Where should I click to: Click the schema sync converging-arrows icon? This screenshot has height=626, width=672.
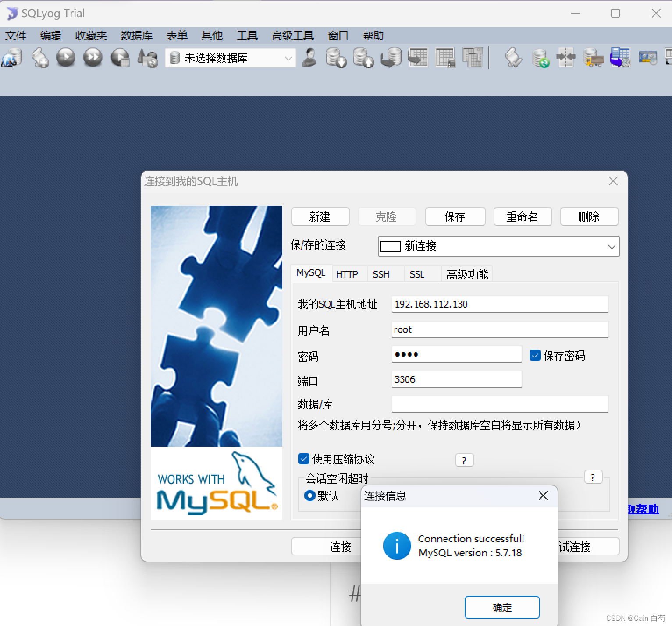[x=566, y=58]
